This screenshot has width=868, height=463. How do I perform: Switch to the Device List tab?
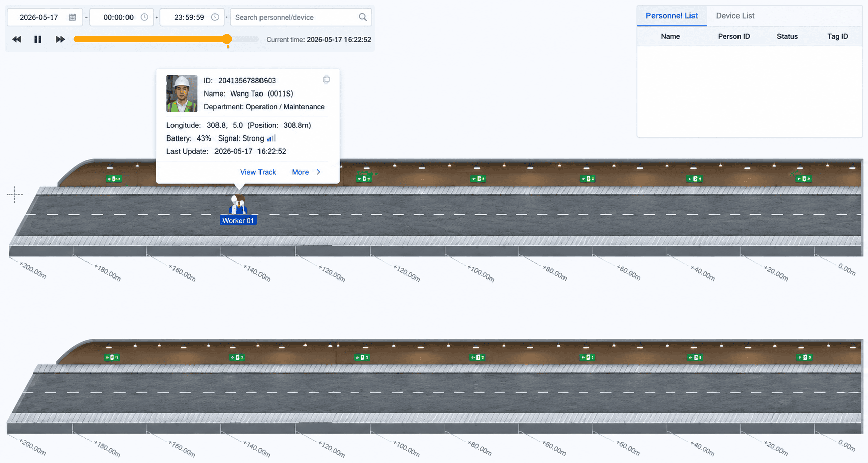pyautogui.click(x=735, y=16)
